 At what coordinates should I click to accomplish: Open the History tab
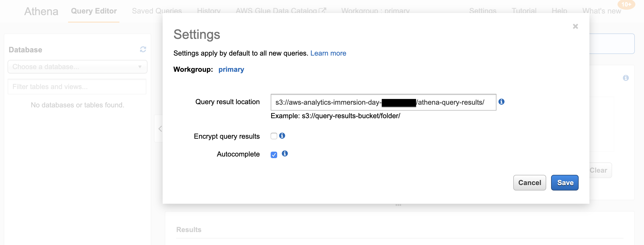(209, 11)
